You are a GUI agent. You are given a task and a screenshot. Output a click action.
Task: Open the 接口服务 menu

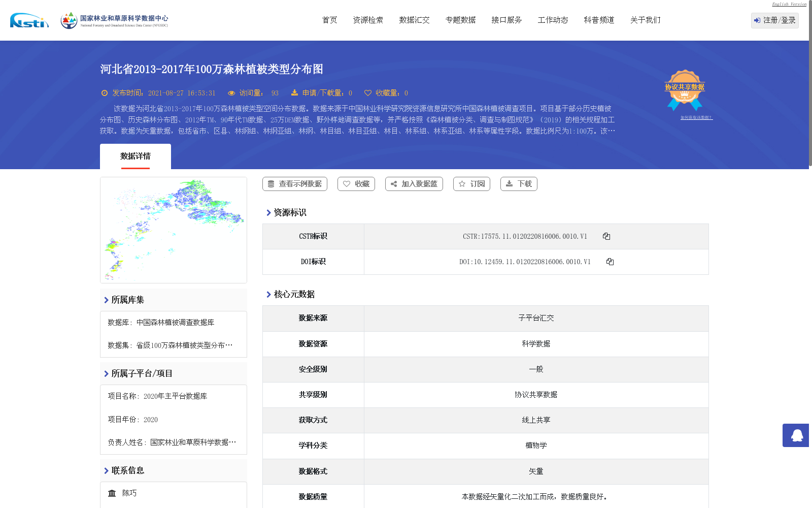click(x=507, y=20)
